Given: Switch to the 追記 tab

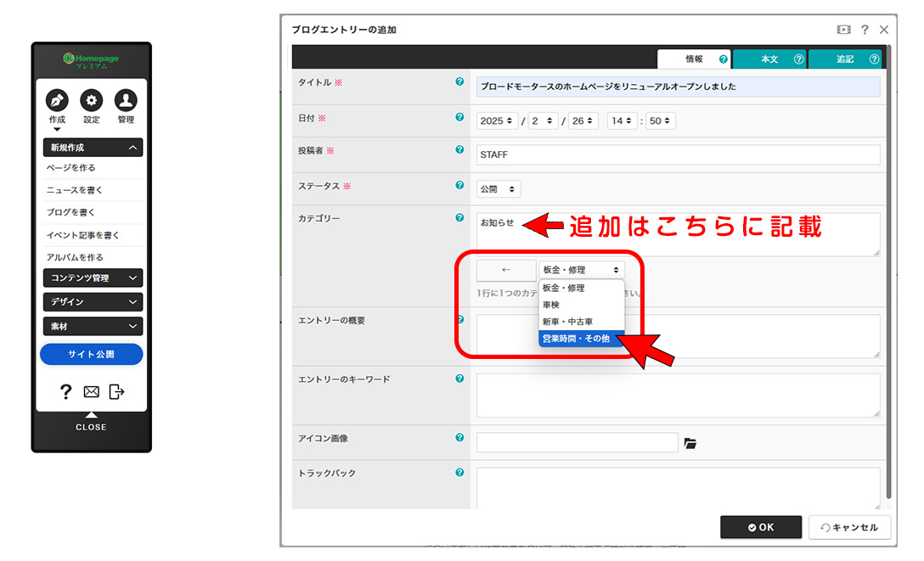Looking at the screenshot, I should point(845,59).
